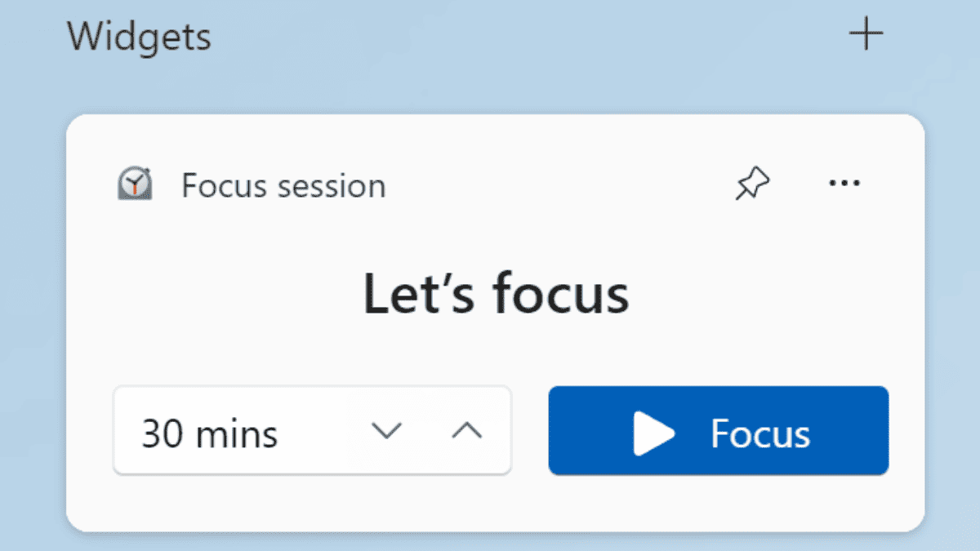Screen dimensions: 980x551
Task: Toggle the pushpin on the widget header
Action: point(752,184)
